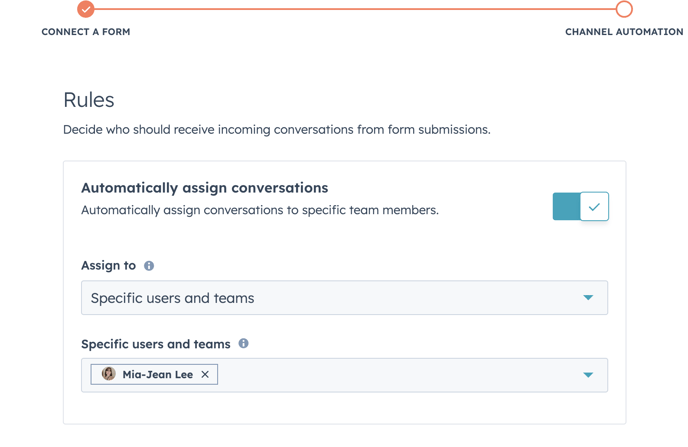Go to CHANNEL AUTOMATION step label
688x447 pixels.
624,32
